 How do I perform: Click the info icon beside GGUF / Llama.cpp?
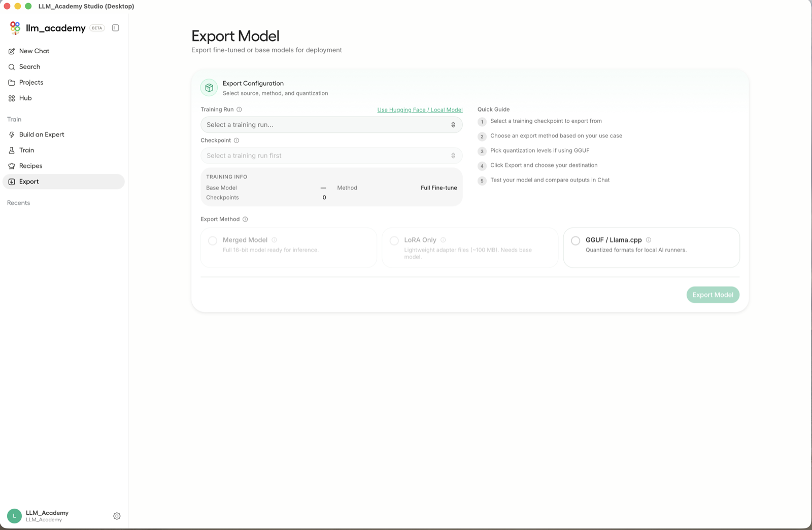[x=649, y=240]
